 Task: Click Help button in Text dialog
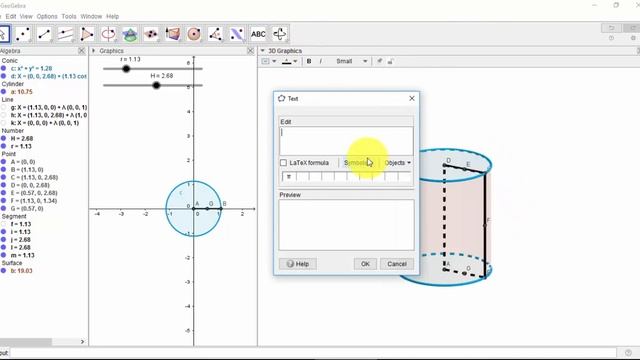click(x=298, y=264)
